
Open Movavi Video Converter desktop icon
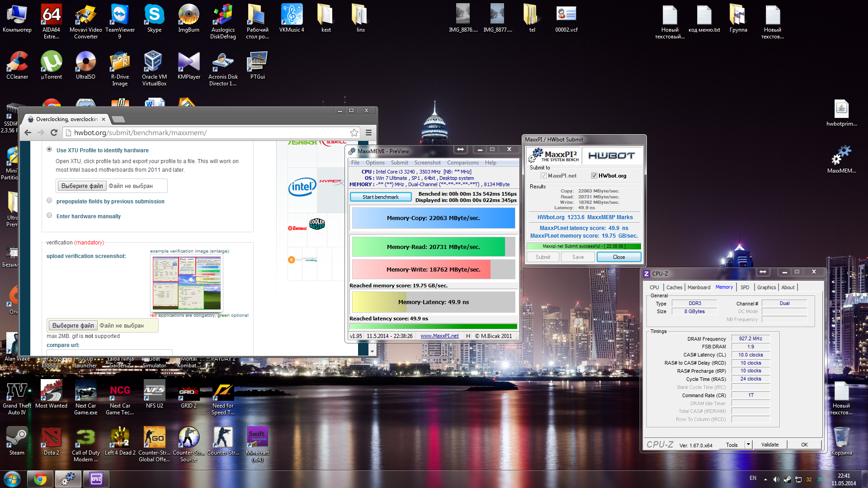pyautogui.click(x=86, y=21)
